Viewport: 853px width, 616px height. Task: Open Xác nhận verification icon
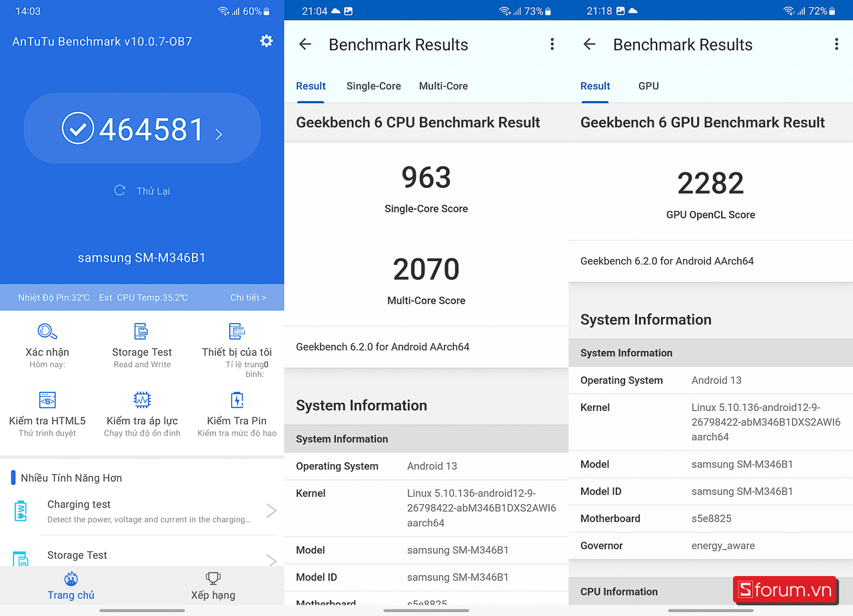pos(47,331)
